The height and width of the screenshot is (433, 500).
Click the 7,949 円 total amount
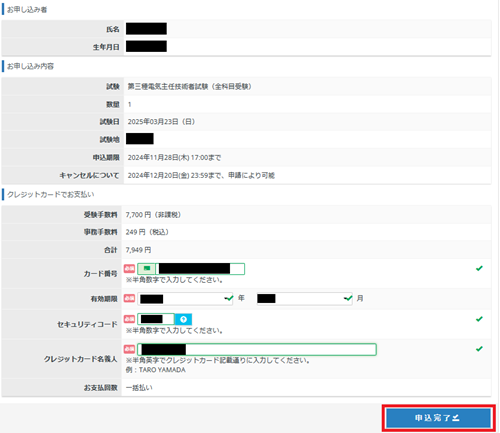[x=138, y=250]
